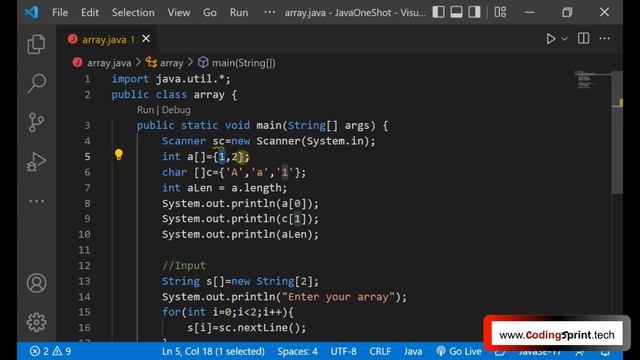Click the vertical editor scrollbar

[617, 132]
